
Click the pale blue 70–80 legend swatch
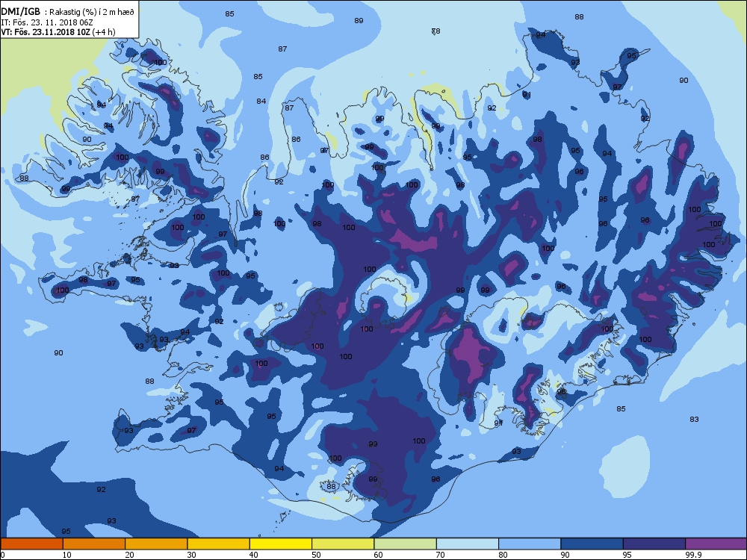point(468,544)
